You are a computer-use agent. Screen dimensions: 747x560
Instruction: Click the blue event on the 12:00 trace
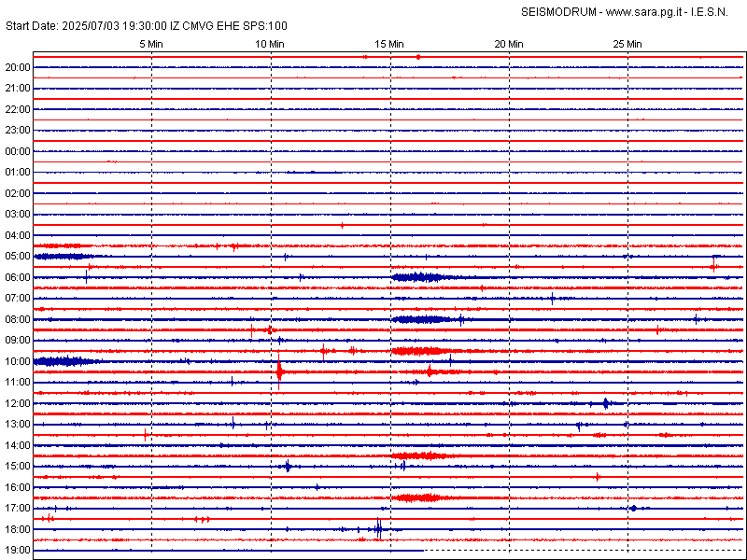point(605,403)
